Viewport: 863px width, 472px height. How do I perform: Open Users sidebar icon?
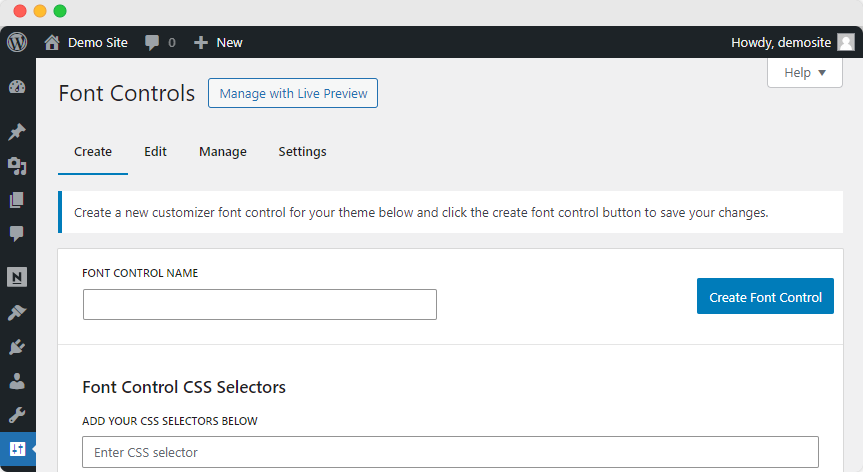coord(17,381)
